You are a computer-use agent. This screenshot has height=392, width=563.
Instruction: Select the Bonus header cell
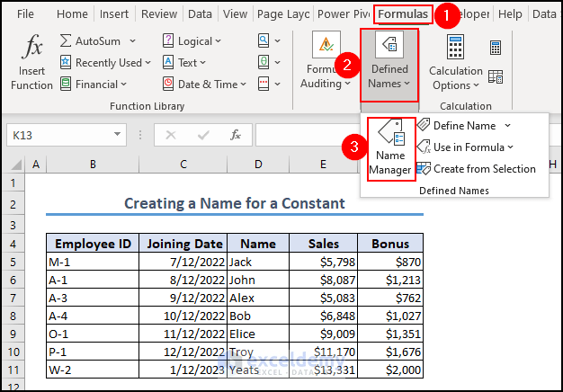[x=391, y=244]
